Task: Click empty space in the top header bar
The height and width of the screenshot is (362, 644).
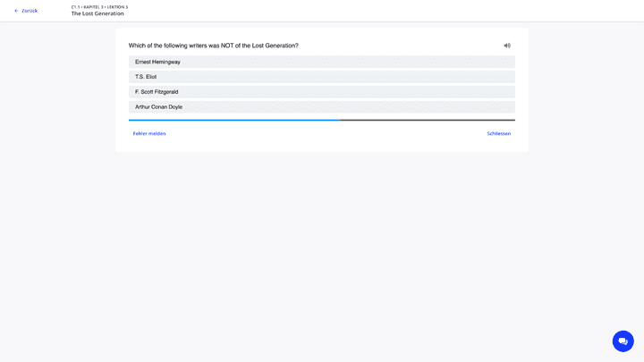Action: point(358,11)
